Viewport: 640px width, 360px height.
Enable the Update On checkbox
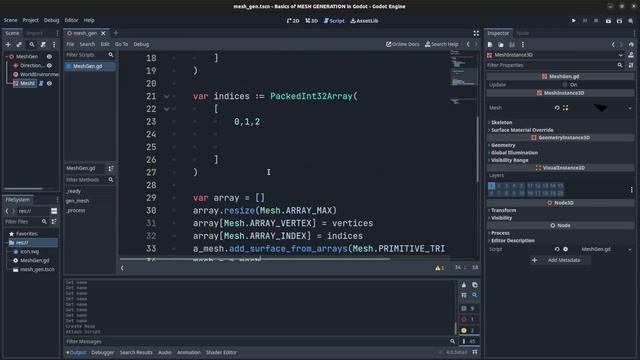(x=565, y=85)
